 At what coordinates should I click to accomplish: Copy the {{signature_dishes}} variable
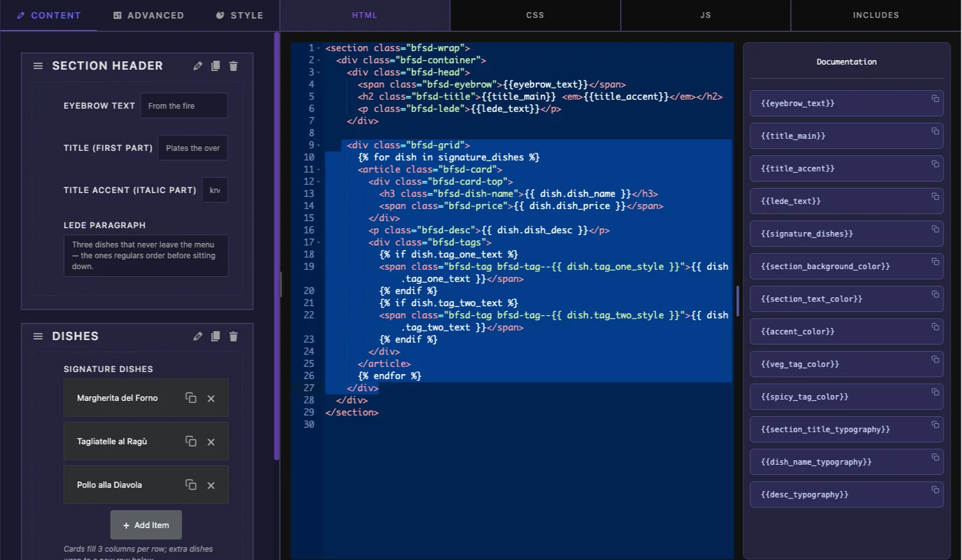click(935, 229)
